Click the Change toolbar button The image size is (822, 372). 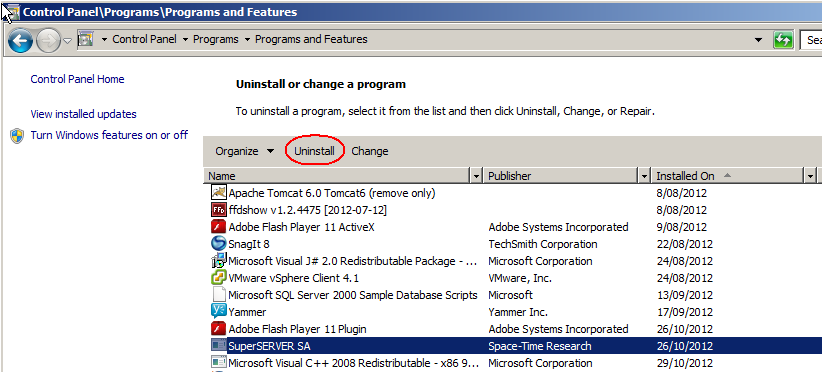click(370, 151)
